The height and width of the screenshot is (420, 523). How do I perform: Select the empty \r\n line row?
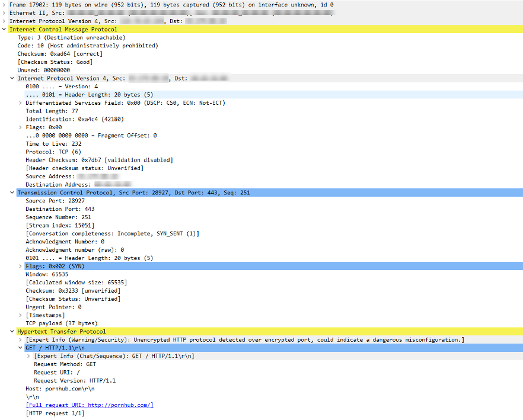[33, 397]
